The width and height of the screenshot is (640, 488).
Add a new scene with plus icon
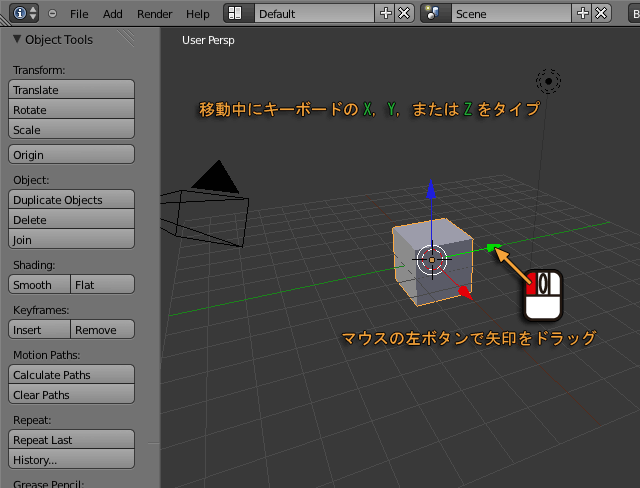coord(584,14)
